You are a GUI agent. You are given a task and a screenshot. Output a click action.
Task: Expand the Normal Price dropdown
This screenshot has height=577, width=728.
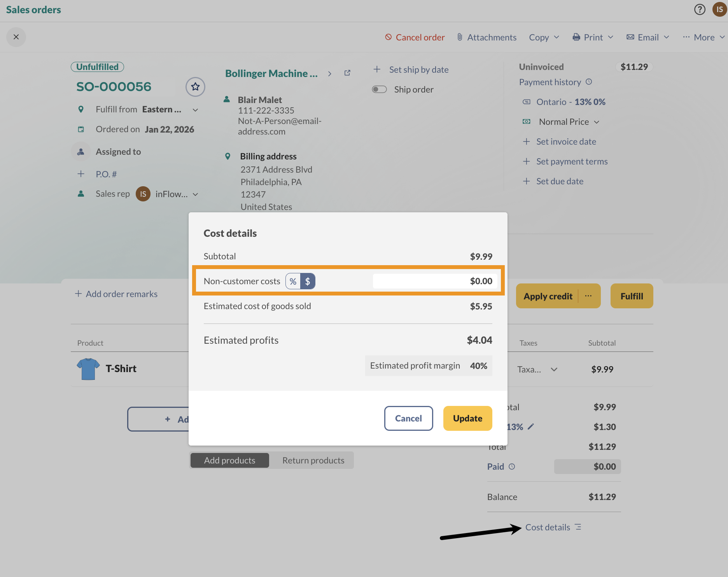[x=597, y=122]
